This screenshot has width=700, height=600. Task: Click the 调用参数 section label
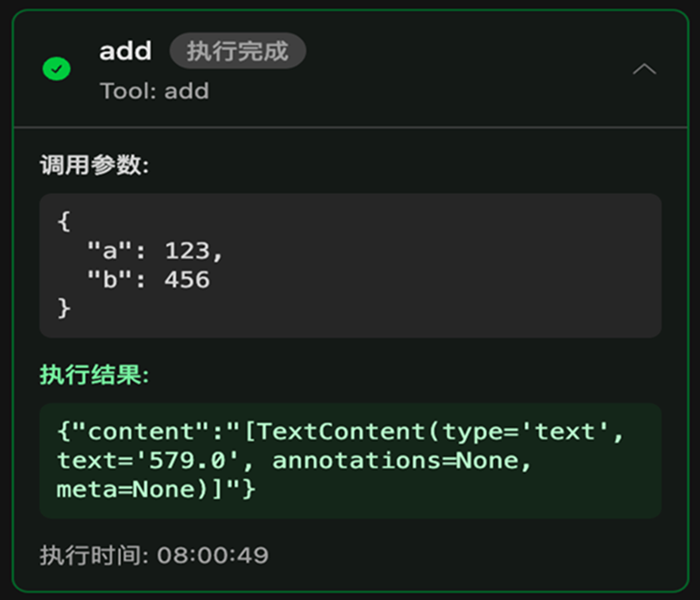93,166
